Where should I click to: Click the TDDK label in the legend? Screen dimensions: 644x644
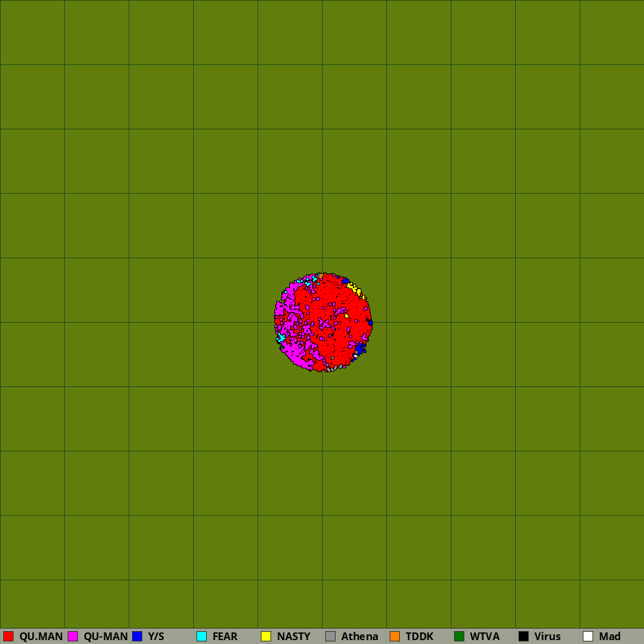point(419,636)
